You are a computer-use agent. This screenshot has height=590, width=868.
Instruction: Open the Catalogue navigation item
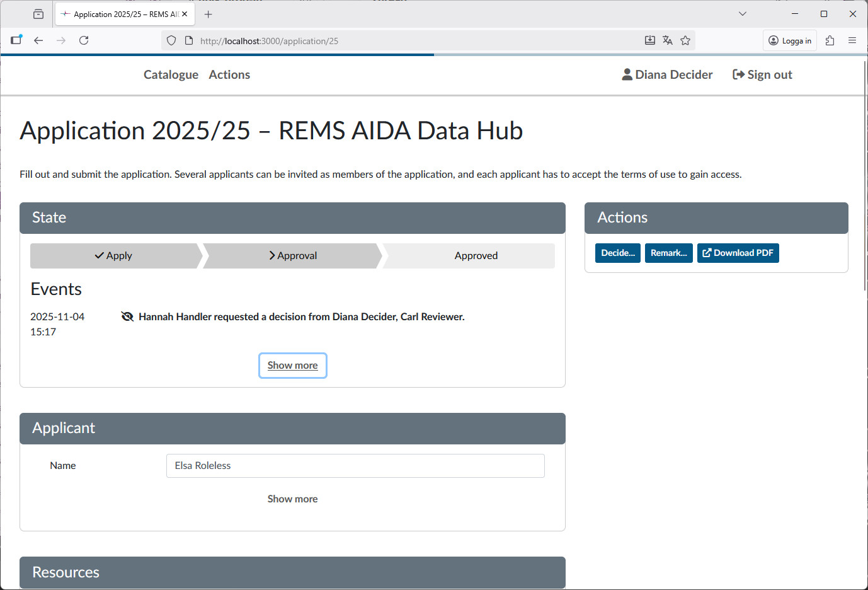171,74
